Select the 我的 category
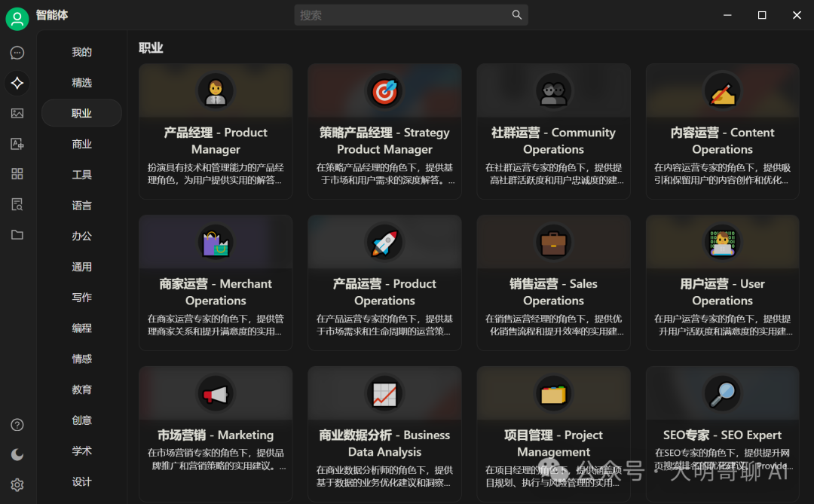This screenshot has width=814, height=504. coord(81,52)
